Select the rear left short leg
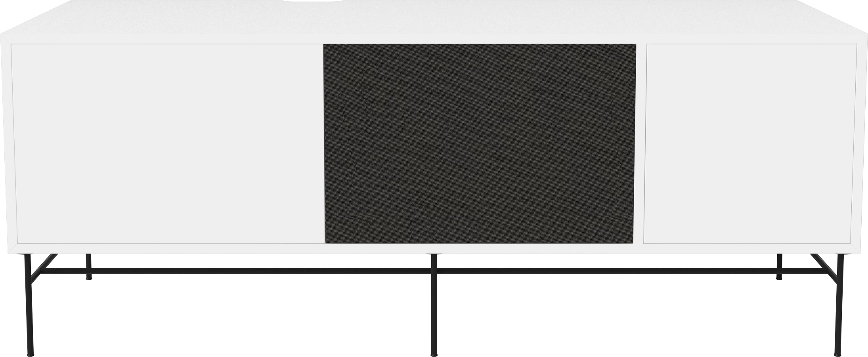This screenshot has width=868, height=357. 88,266
